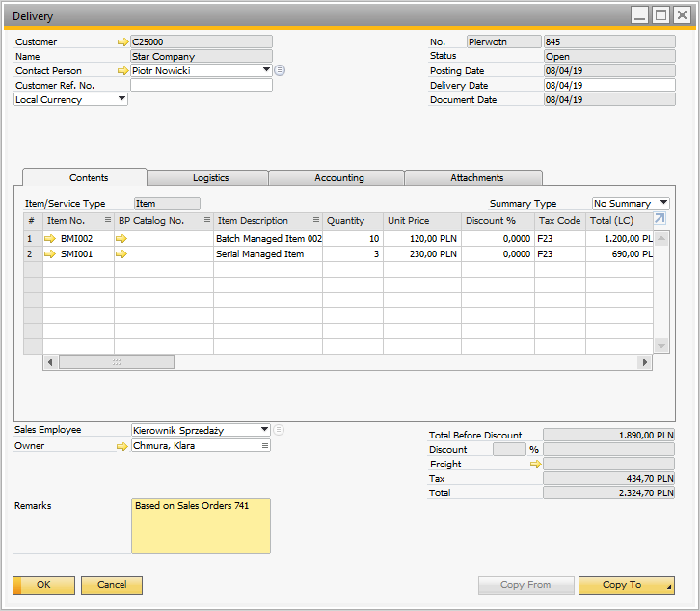Viewport: 700px width, 611px height.
Task: Open the Summary Type dropdown
Action: coord(663,203)
